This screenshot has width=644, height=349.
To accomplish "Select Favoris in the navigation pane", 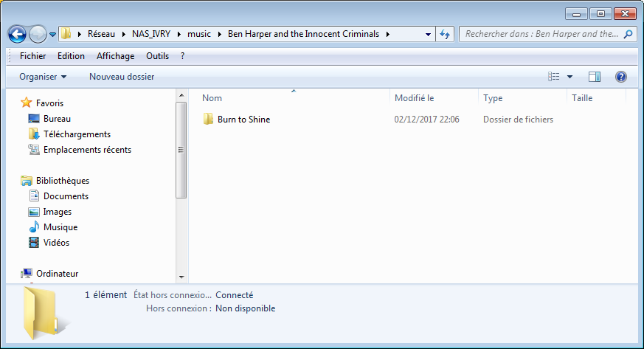I will pos(49,103).
